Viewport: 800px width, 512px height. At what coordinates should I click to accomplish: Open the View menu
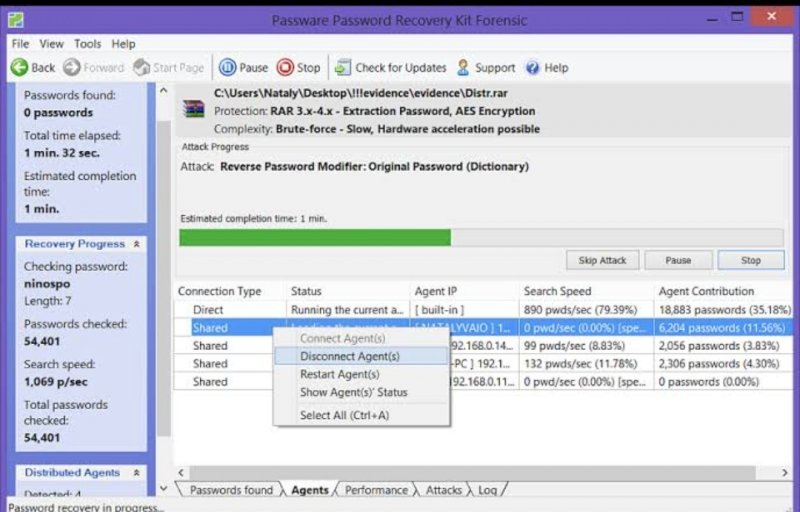(x=52, y=44)
